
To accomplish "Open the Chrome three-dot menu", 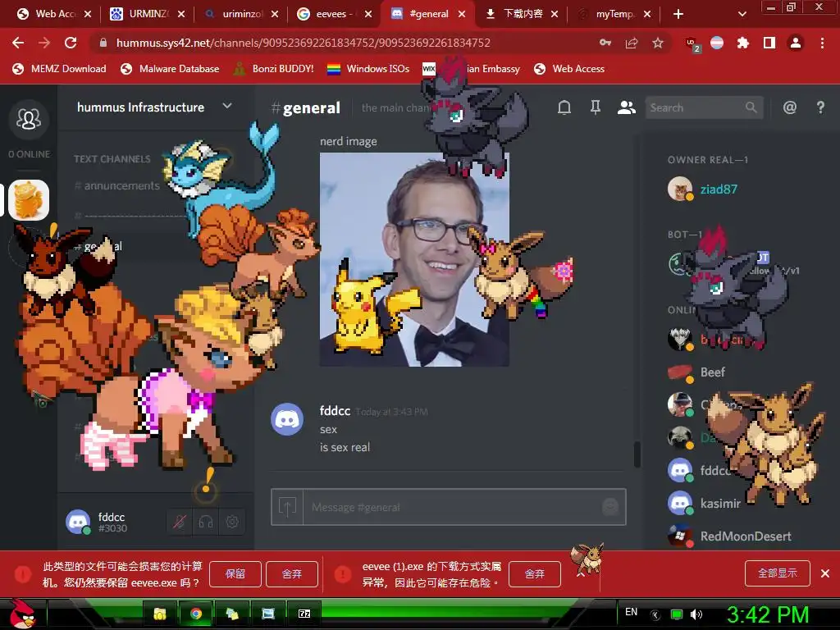I will (822, 43).
